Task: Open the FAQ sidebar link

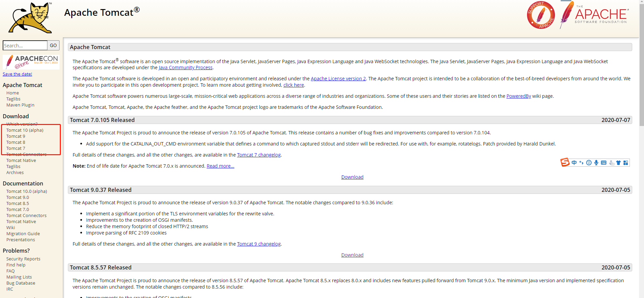Action: coord(10,271)
